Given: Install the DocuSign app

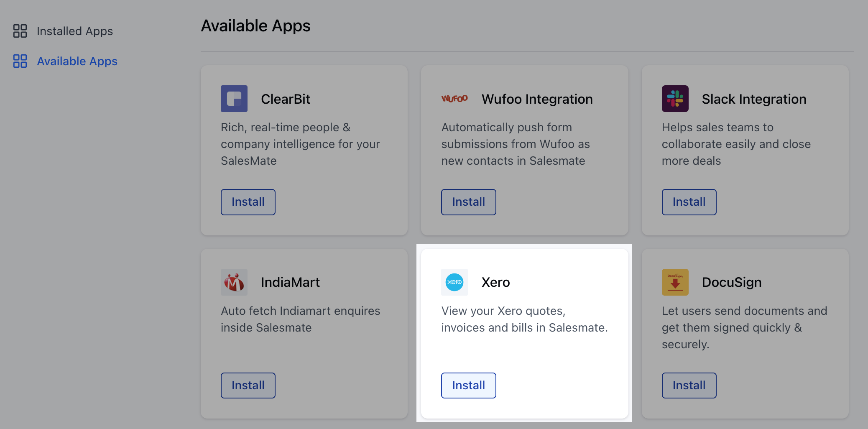Looking at the screenshot, I should click(x=689, y=386).
